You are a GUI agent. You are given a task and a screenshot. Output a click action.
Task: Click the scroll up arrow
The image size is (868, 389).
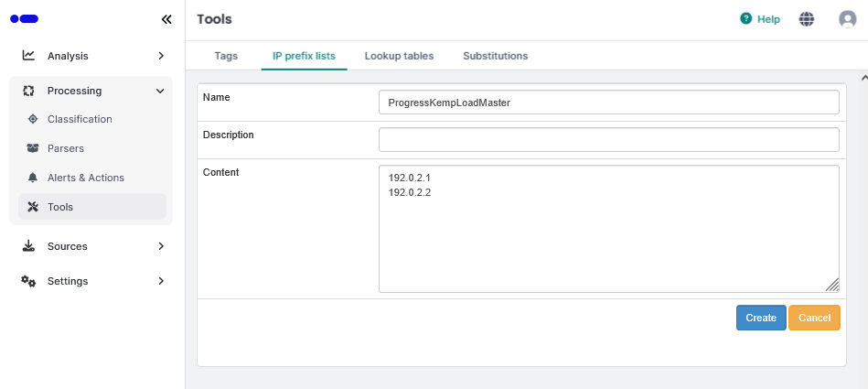(x=864, y=78)
